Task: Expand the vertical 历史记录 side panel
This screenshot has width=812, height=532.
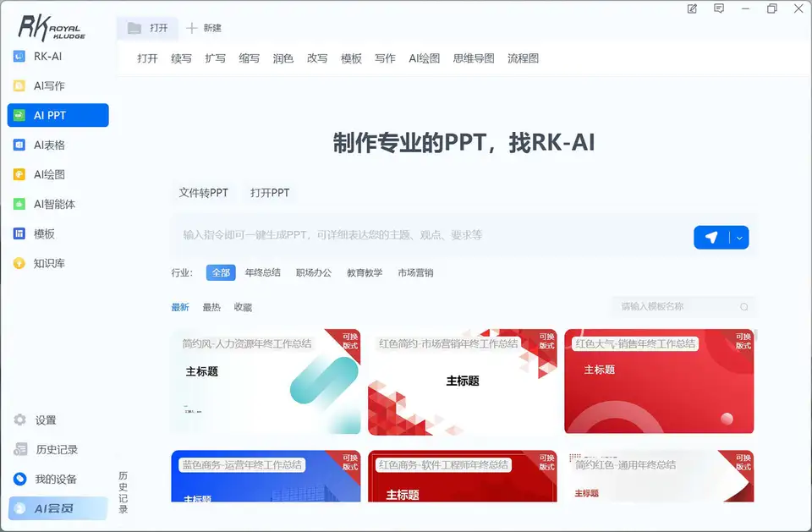Action: tap(123, 492)
